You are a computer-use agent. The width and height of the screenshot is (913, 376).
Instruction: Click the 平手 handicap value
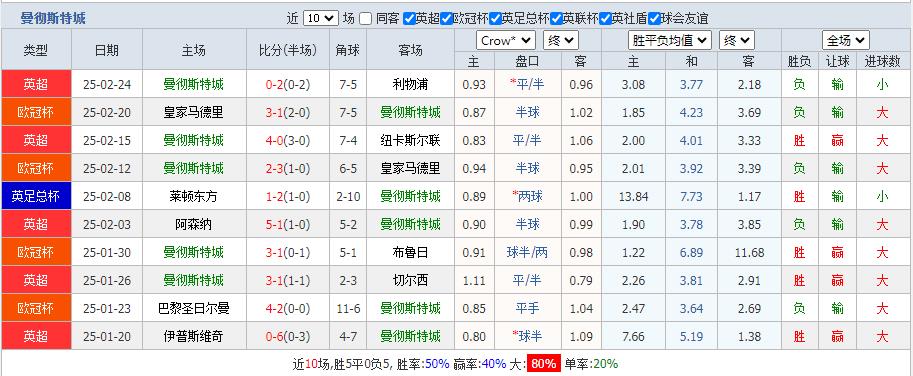pos(528,308)
